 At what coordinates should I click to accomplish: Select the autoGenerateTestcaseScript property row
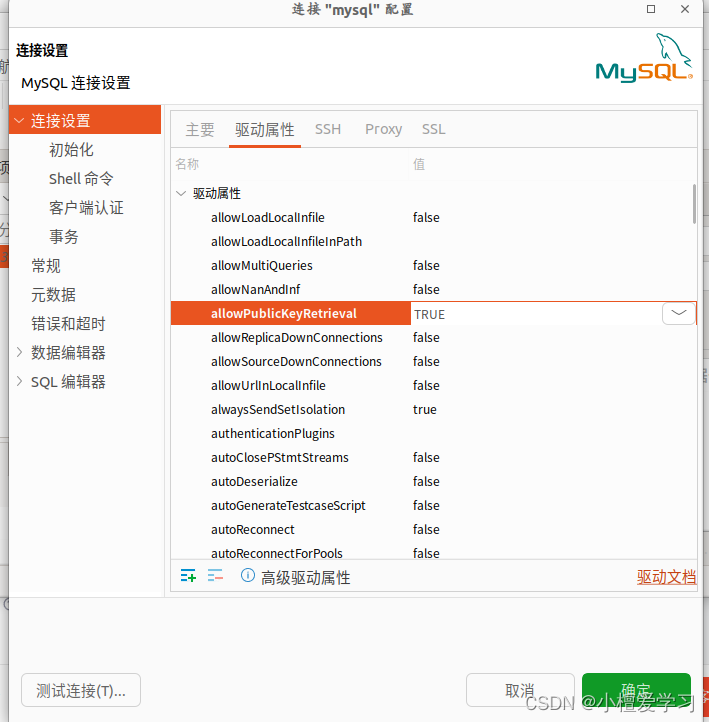point(434,505)
